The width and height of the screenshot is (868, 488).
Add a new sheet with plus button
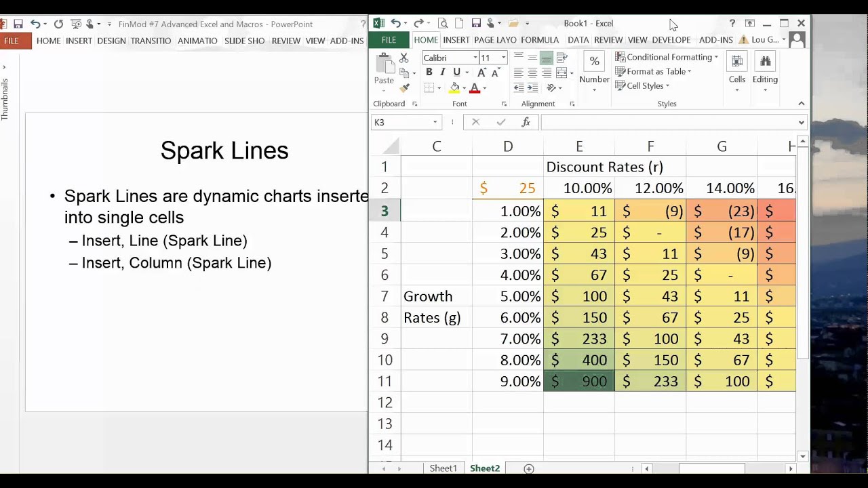[529, 468]
